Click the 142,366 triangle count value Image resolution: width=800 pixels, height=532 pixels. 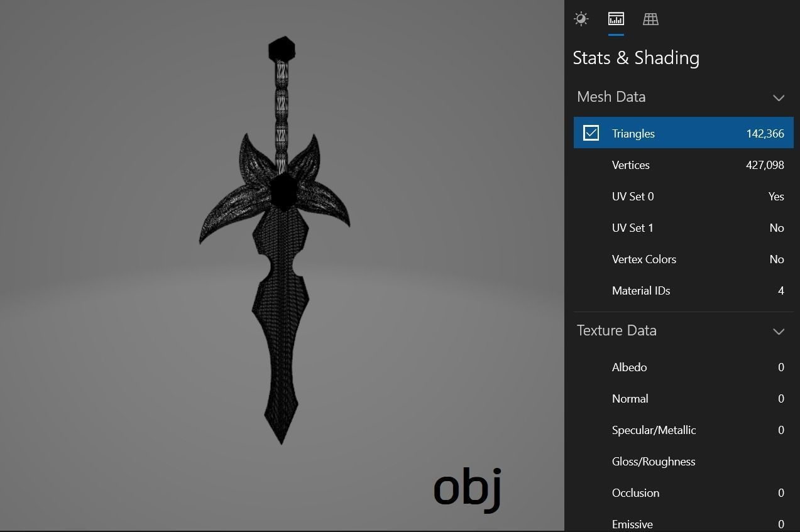click(x=765, y=133)
